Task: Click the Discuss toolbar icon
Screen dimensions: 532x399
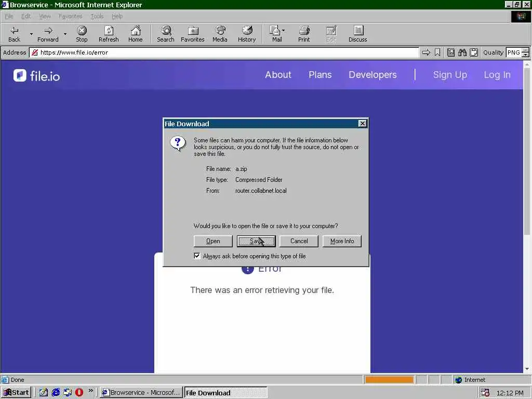Action: pyautogui.click(x=357, y=34)
